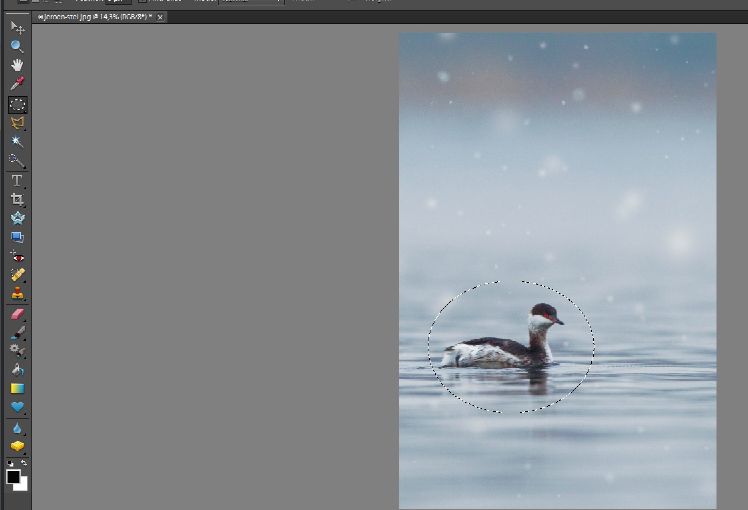Select the Eyedropper tool
The height and width of the screenshot is (510, 748).
[x=17, y=83]
